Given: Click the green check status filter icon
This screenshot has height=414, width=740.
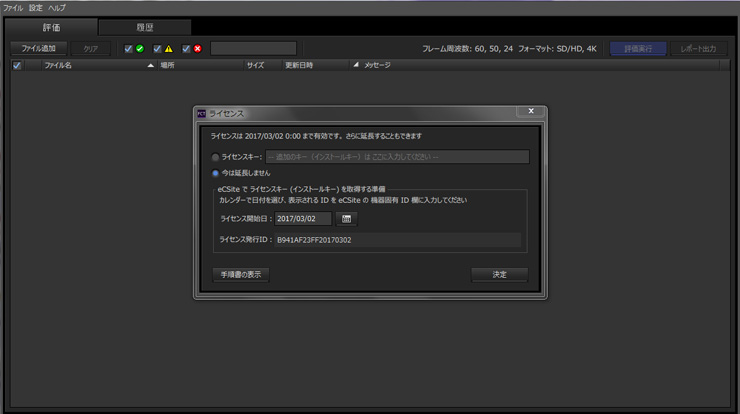Looking at the screenshot, I should pyautogui.click(x=140, y=48).
